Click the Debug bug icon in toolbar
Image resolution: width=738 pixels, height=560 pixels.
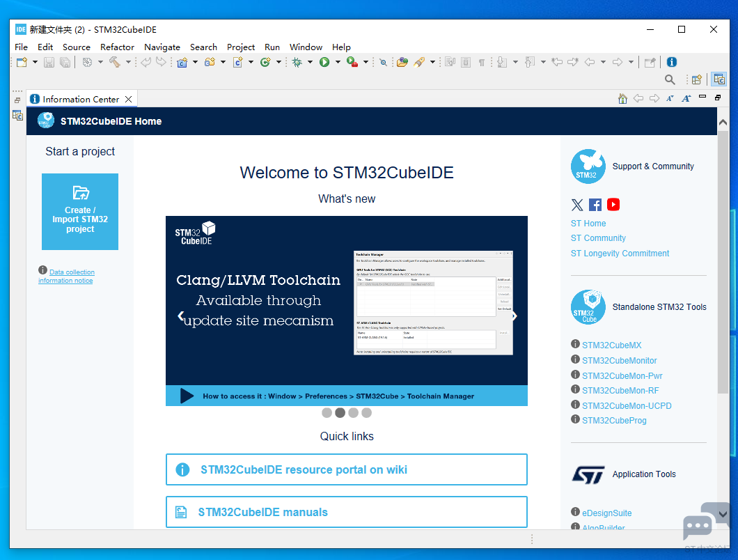pos(297,62)
